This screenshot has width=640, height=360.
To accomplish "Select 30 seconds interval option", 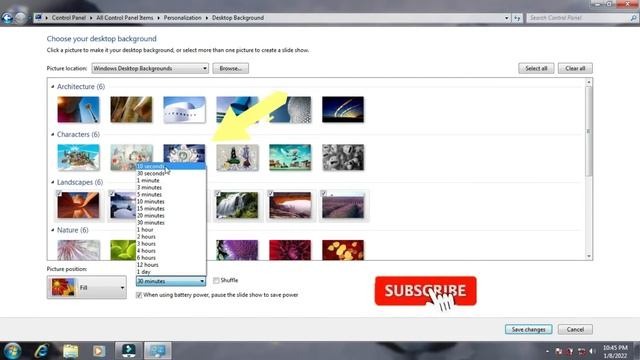I will click(171, 173).
